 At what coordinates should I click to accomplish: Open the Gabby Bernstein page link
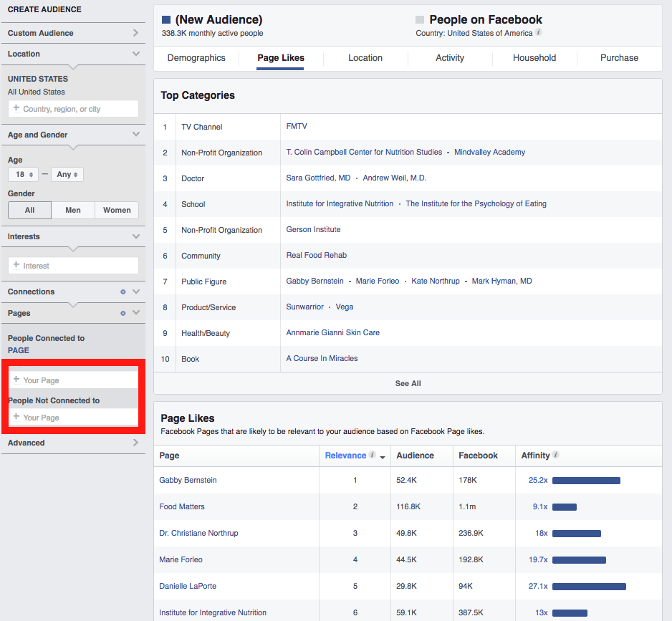point(188,480)
